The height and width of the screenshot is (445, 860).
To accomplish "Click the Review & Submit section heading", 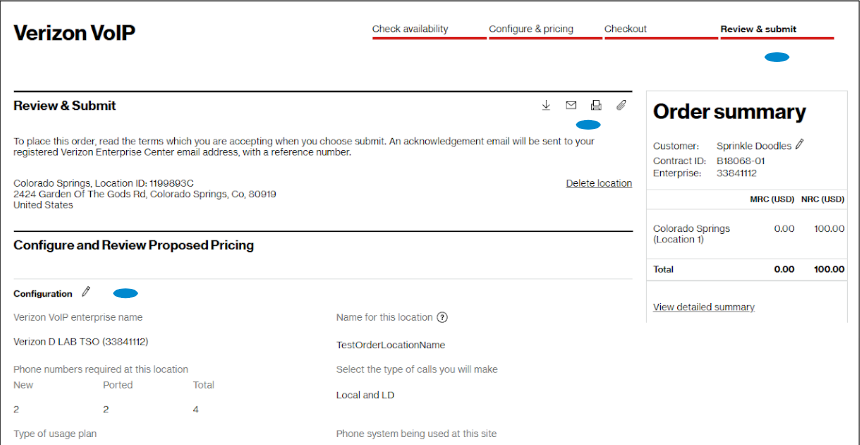I will click(65, 106).
